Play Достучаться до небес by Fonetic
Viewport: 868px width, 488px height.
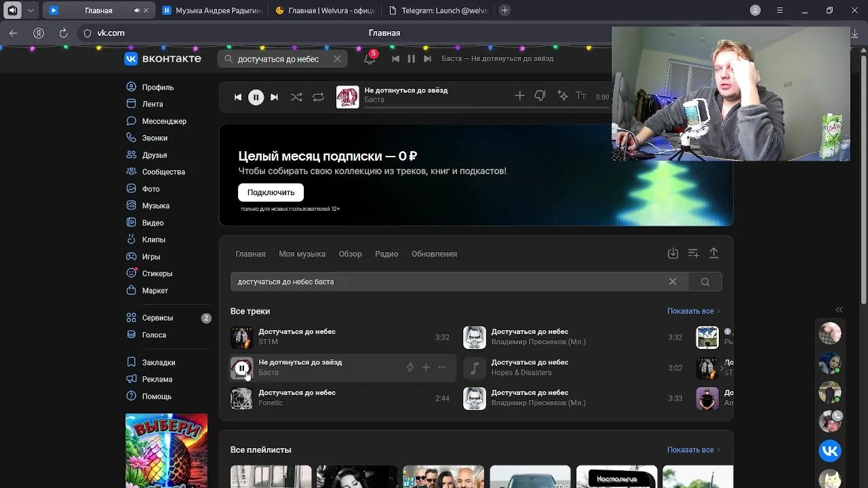pyautogui.click(x=241, y=399)
